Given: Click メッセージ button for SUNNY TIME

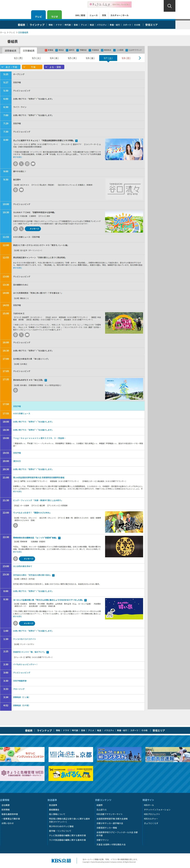Looking at the screenshot, I should click(x=33, y=229).
